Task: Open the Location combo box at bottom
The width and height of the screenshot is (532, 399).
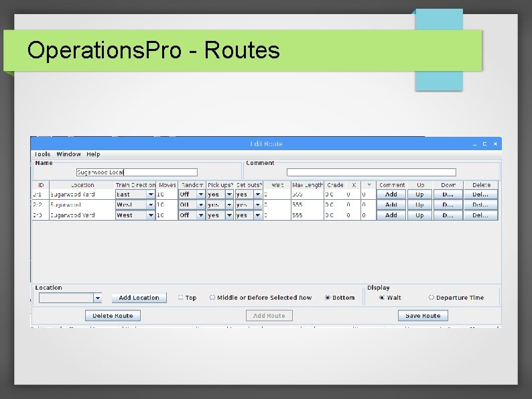Action: coord(70,298)
